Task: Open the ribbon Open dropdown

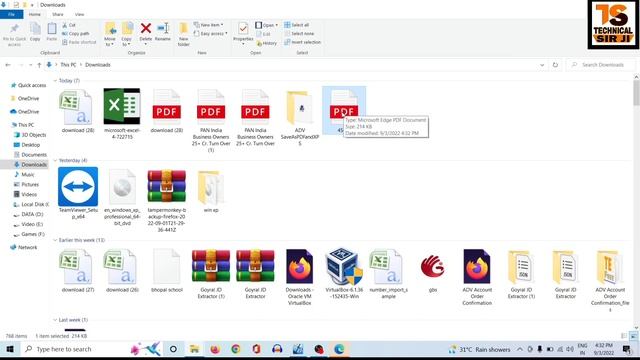Action: (x=267, y=25)
